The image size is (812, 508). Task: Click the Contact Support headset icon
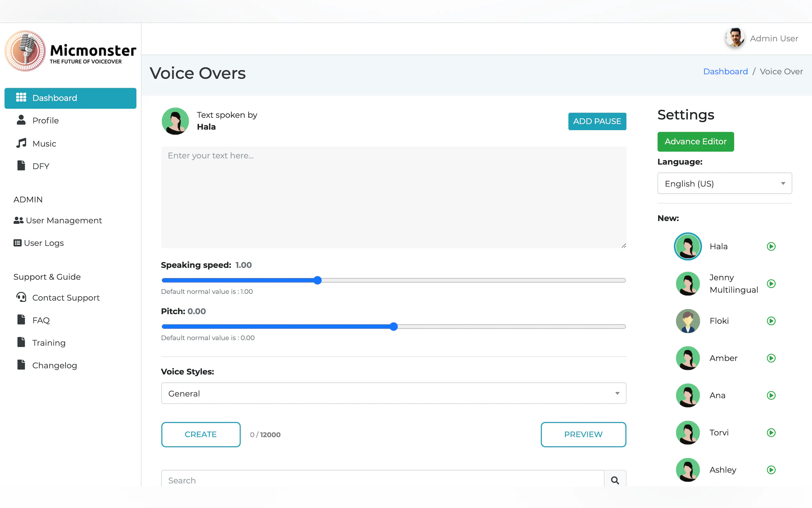tap(21, 297)
